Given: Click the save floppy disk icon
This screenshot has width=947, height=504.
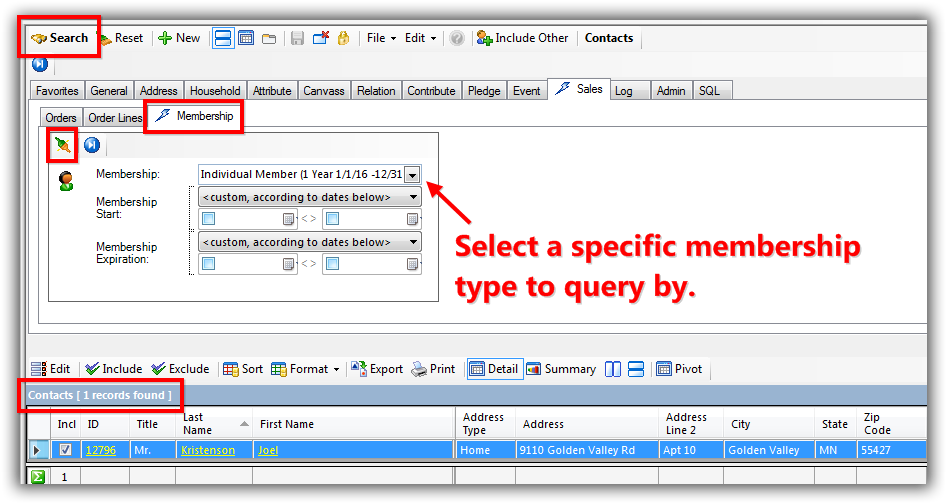Looking at the screenshot, I should coord(297,38).
